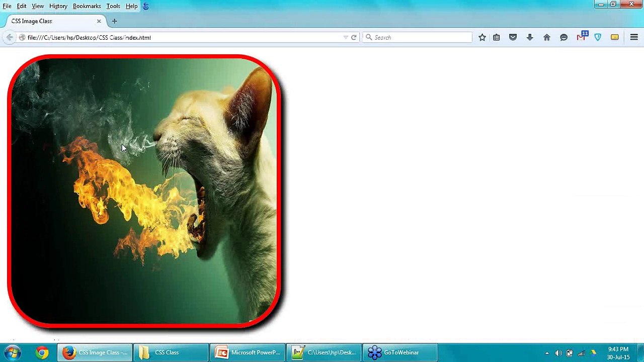Go back to the previous page
644x362 pixels.
click(x=10, y=37)
